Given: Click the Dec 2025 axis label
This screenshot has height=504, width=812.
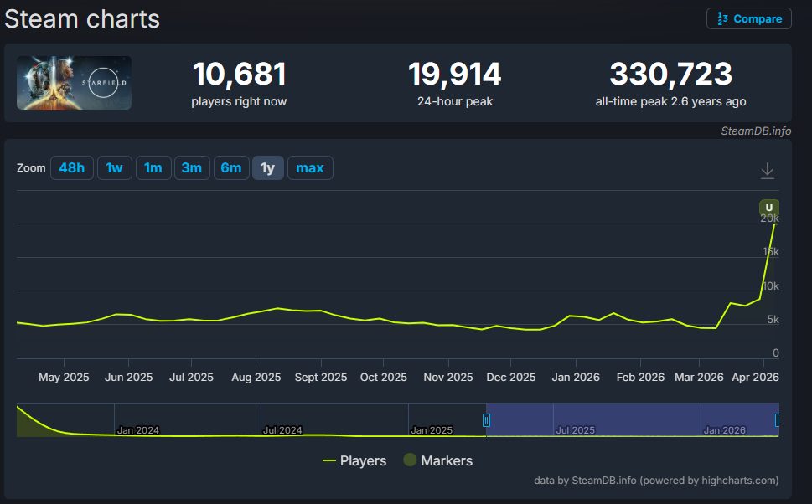Looking at the screenshot, I should 511,378.
